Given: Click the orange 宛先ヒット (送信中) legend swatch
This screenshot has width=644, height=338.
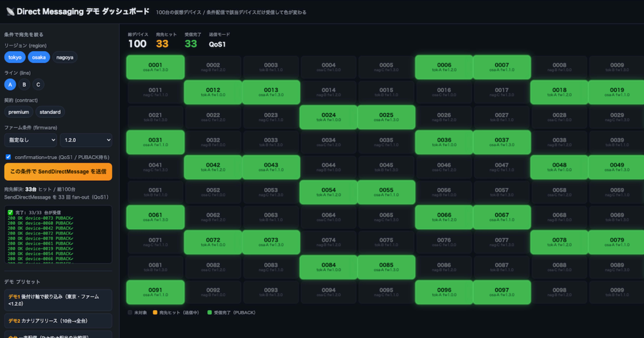Looking at the screenshot, I should coord(155,312).
